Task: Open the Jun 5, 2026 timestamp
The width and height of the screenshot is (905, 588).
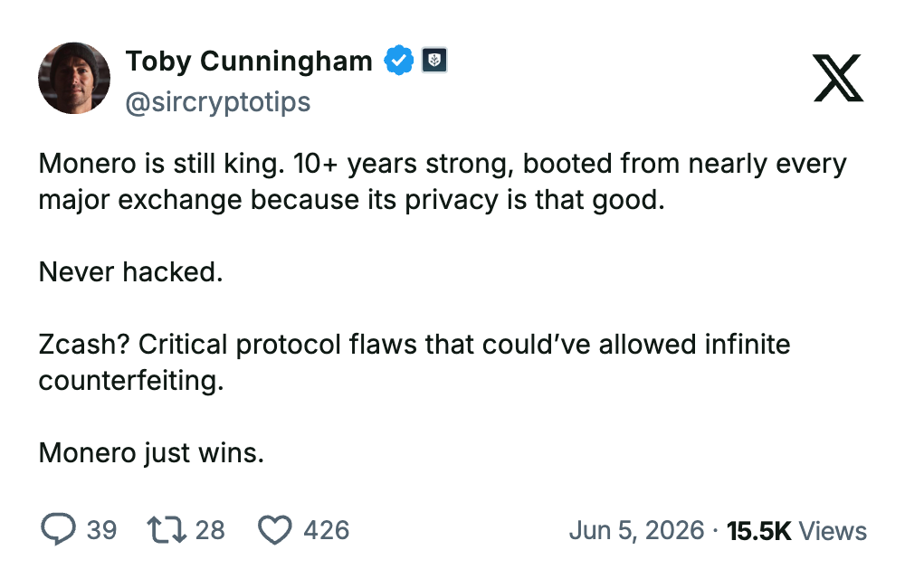Action: [x=636, y=531]
